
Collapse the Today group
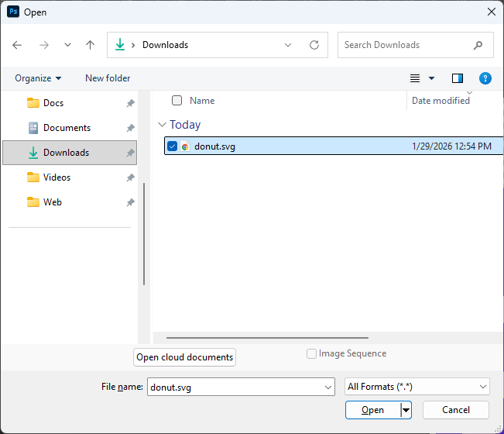click(162, 125)
